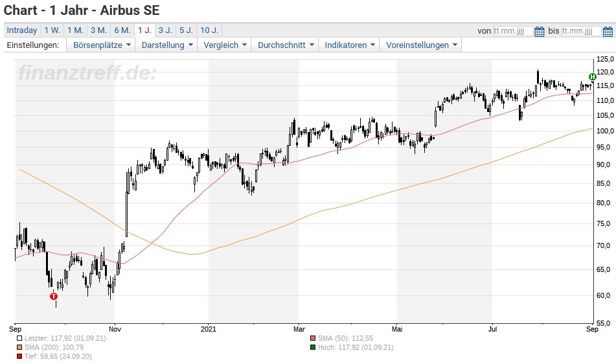Focus the 'bis' end date input field
This screenshot has width=616, height=364.
tap(582, 31)
